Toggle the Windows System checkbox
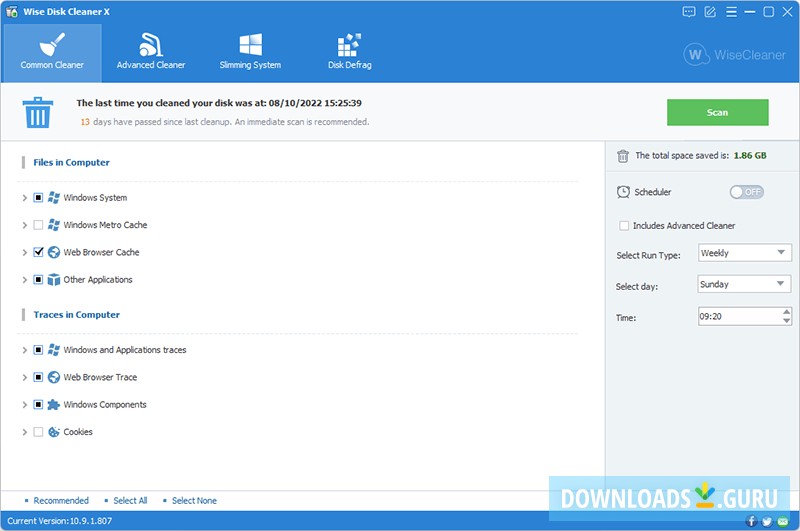 [x=38, y=197]
